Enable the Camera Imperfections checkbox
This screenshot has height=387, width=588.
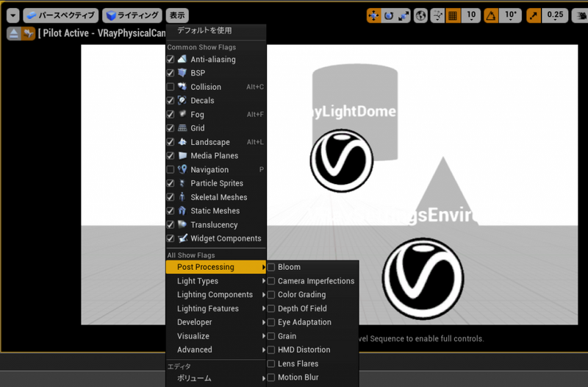coord(271,281)
